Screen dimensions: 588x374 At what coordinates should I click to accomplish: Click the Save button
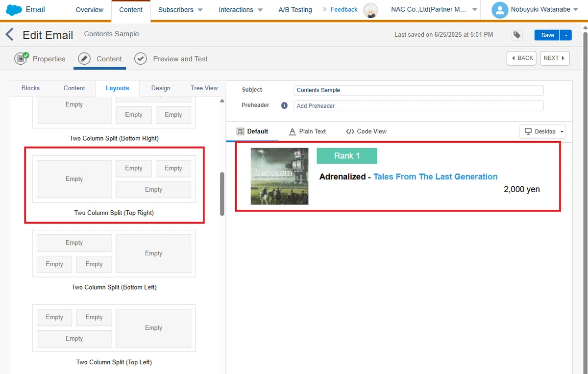tap(547, 35)
